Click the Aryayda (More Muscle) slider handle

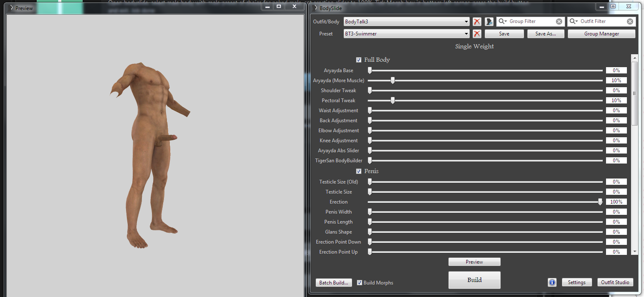[393, 81]
